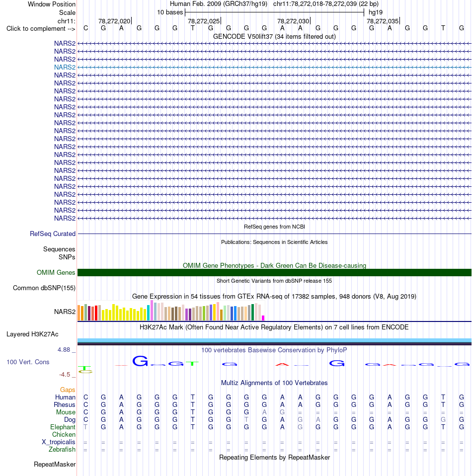Click the 'X_tropicalis' alignment row label

[59, 442]
